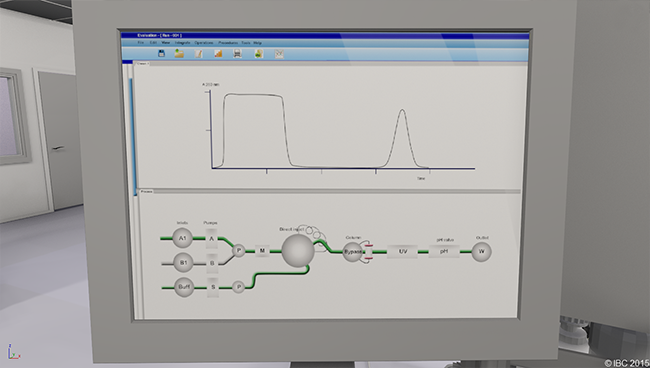Toggle sample pump S in the diagram

pyautogui.click(x=213, y=287)
